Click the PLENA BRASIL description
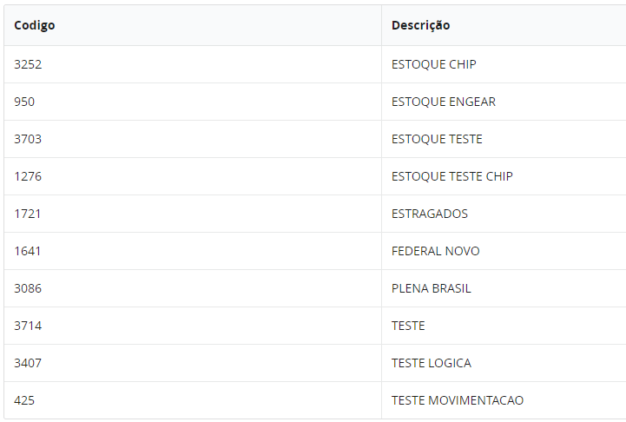Viewport: 626px width, 422px height. click(431, 288)
